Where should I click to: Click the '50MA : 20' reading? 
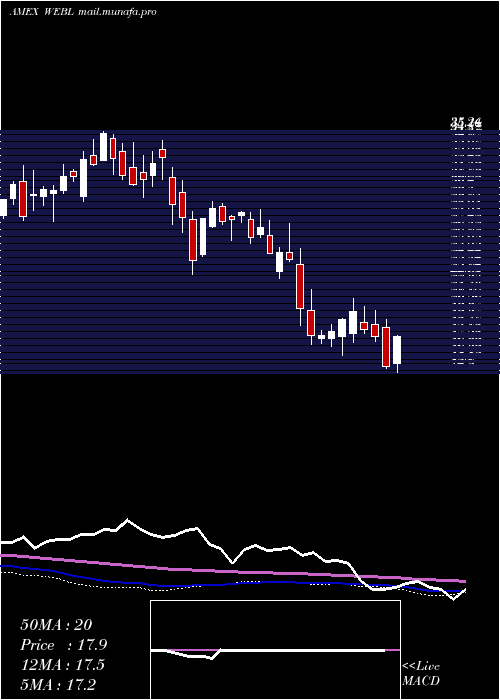click(x=56, y=625)
